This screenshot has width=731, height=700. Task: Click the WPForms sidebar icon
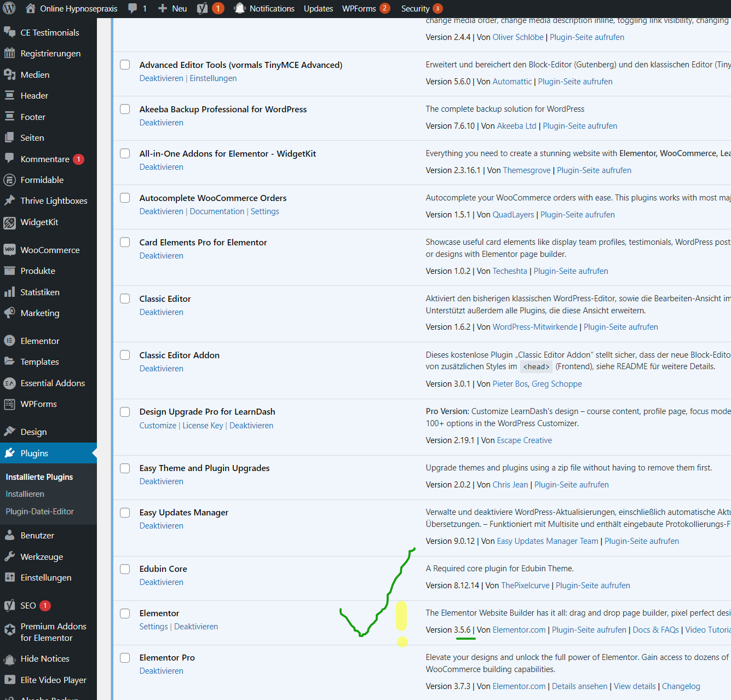[9, 404]
